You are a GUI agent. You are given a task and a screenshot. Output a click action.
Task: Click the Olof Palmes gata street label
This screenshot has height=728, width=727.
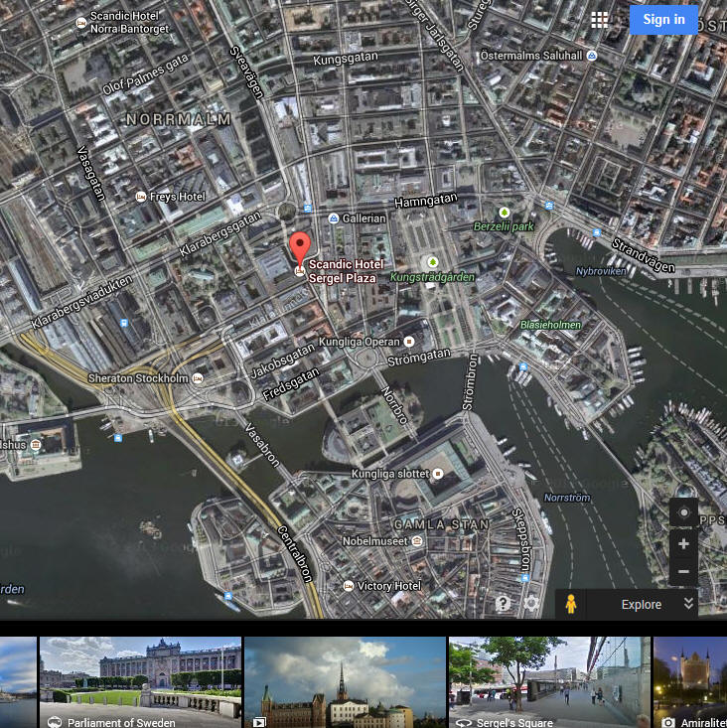click(145, 74)
